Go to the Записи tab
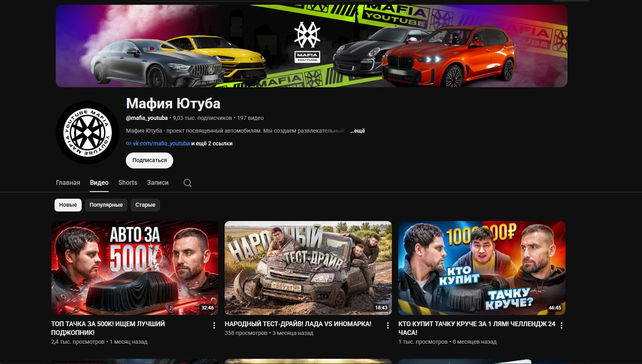Viewport: 642px width, 364px height. point(158,182)
